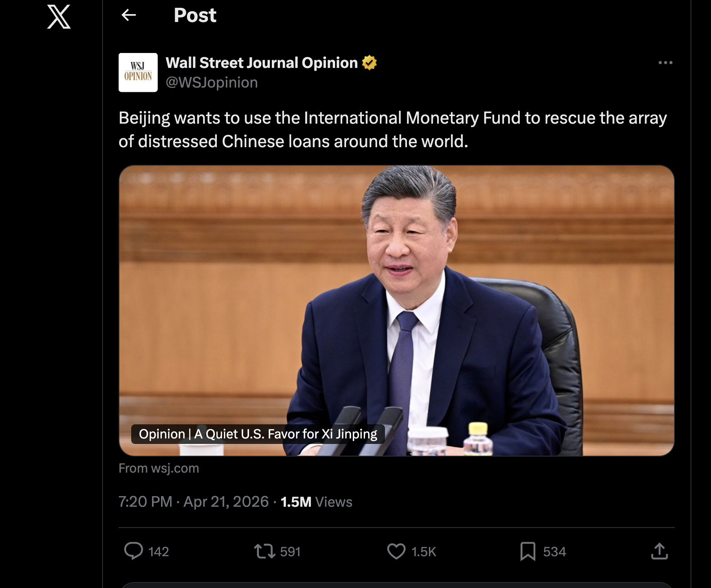The height and width of the screenshot is (588, 711).
Task: Go back using the left arrow
Action: (x=129, y=15)
